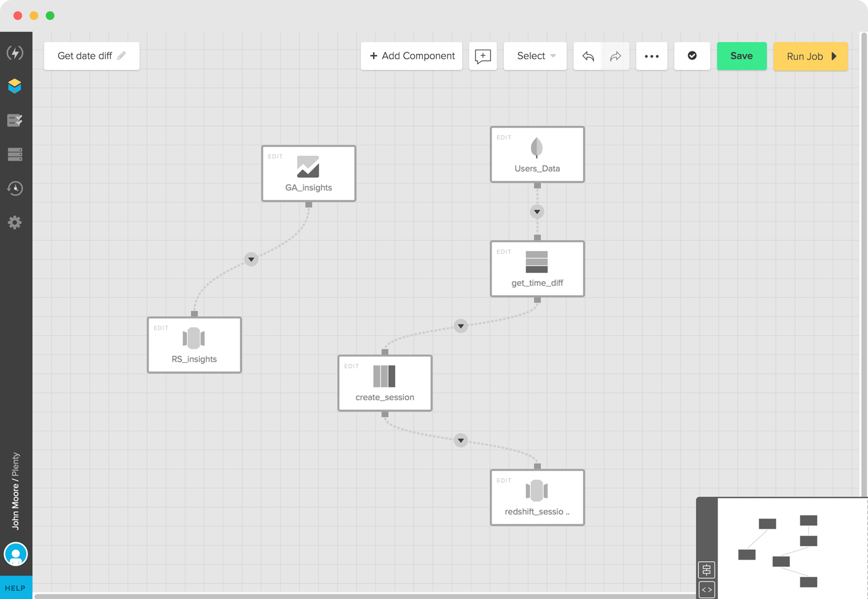This screenshot has width=868, height=599.
Task: Expand arrow on GA_insights to RS_insights connection
Action: [x=251, y=259]
